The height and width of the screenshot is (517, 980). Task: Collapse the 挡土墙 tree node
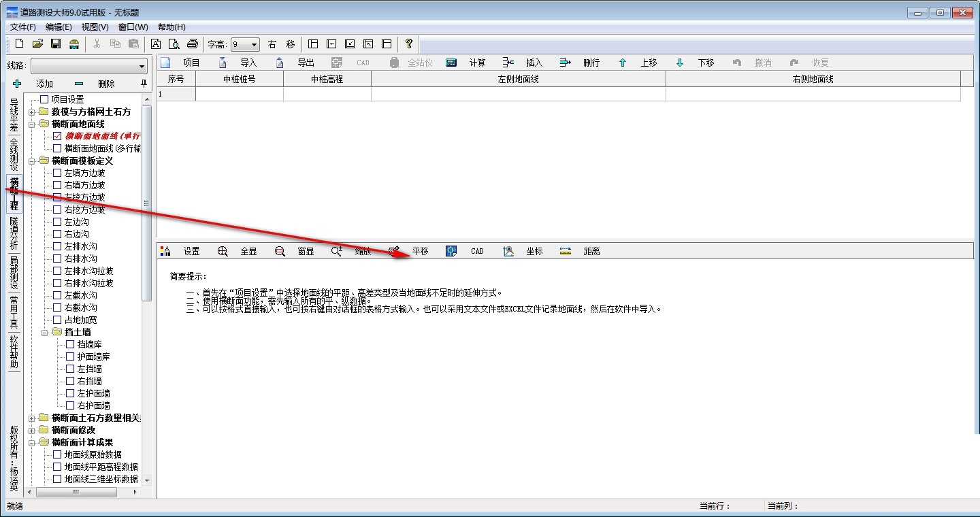coord(44,332)
